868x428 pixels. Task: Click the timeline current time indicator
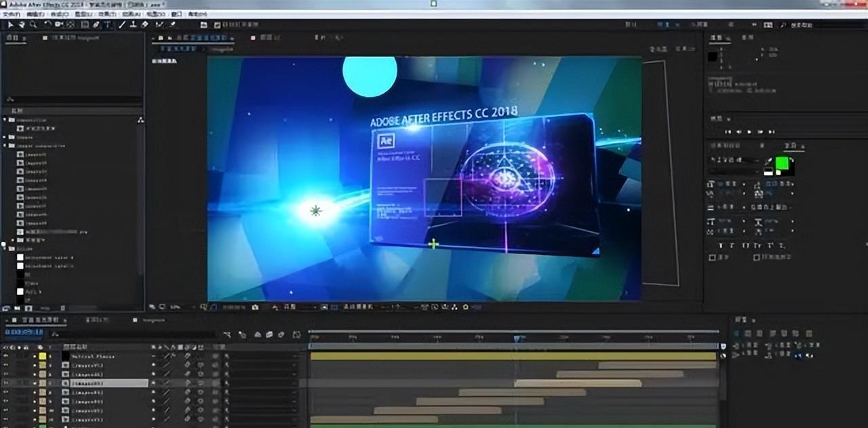click(x=517, y=338)
